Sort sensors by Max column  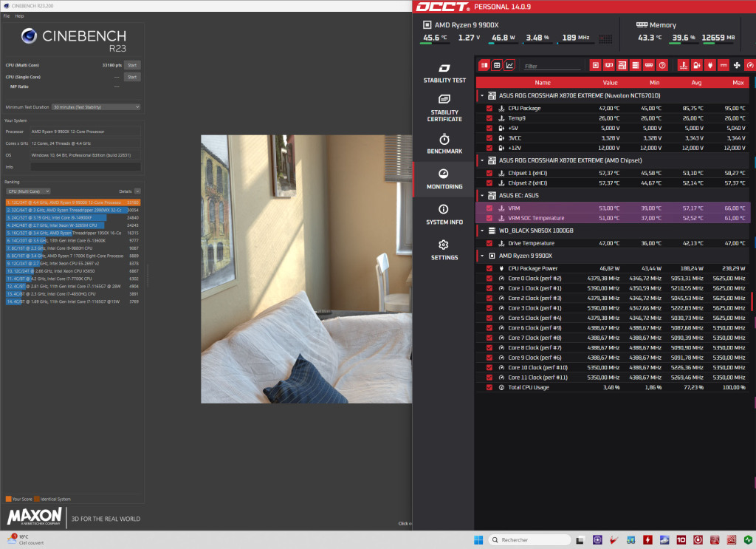738,83
